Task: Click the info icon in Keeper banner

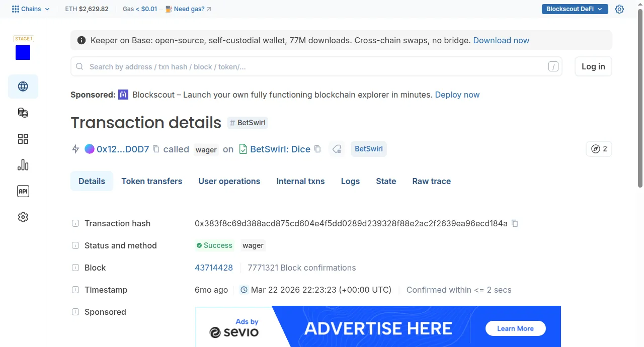Action: click(x=82, y=40)
